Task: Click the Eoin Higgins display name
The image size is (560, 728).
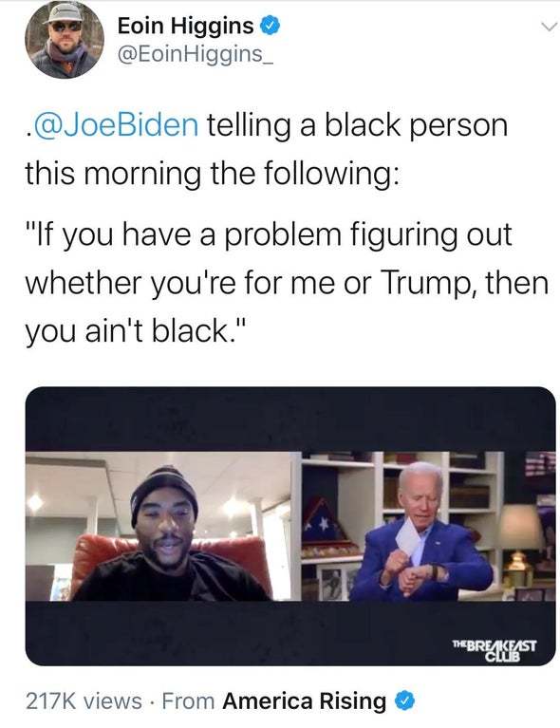Action: pos(185,26)
